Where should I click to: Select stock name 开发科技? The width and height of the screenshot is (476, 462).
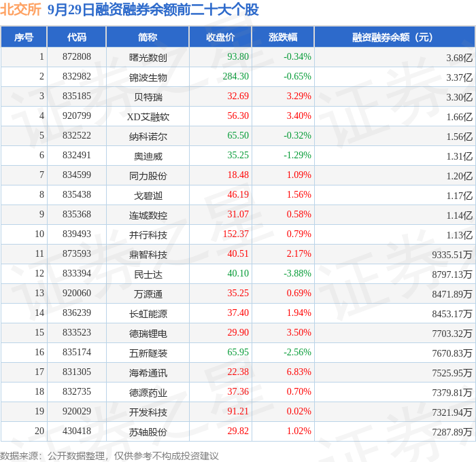coord(148,412)
